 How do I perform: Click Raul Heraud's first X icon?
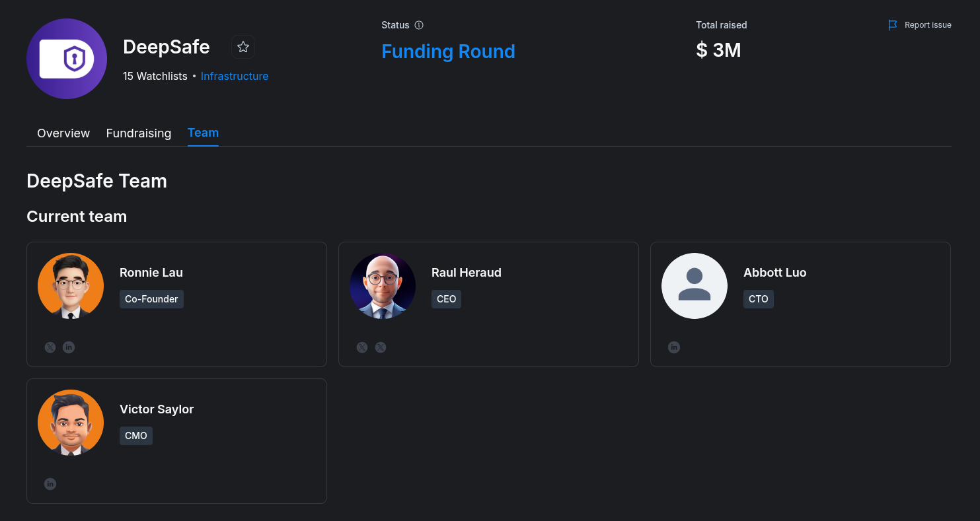tap(362, 347)
